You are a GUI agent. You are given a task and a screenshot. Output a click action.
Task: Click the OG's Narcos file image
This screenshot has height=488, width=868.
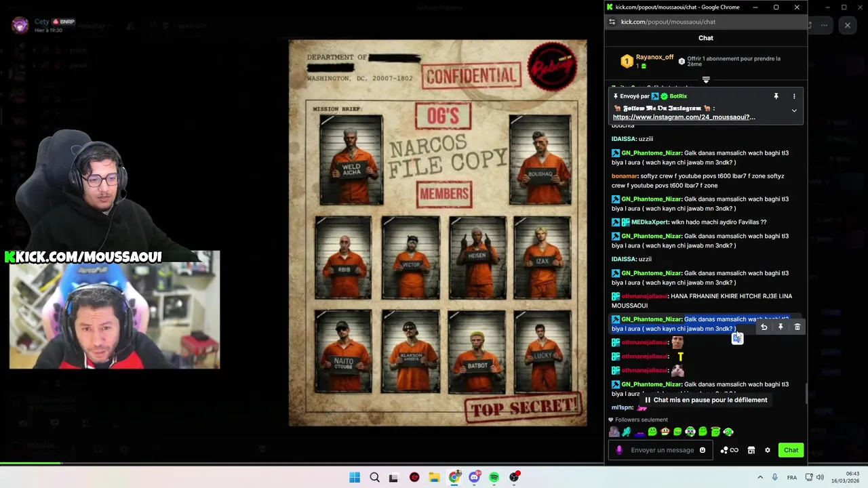(x=438, y=233)
